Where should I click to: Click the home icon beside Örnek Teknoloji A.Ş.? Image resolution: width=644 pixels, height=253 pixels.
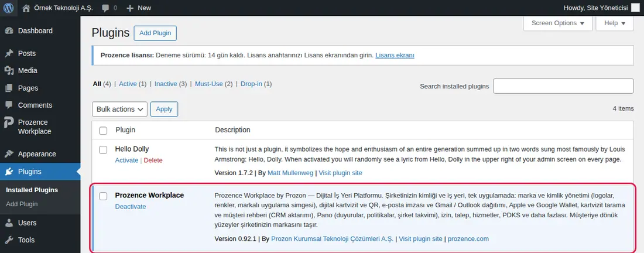point(26,8)
